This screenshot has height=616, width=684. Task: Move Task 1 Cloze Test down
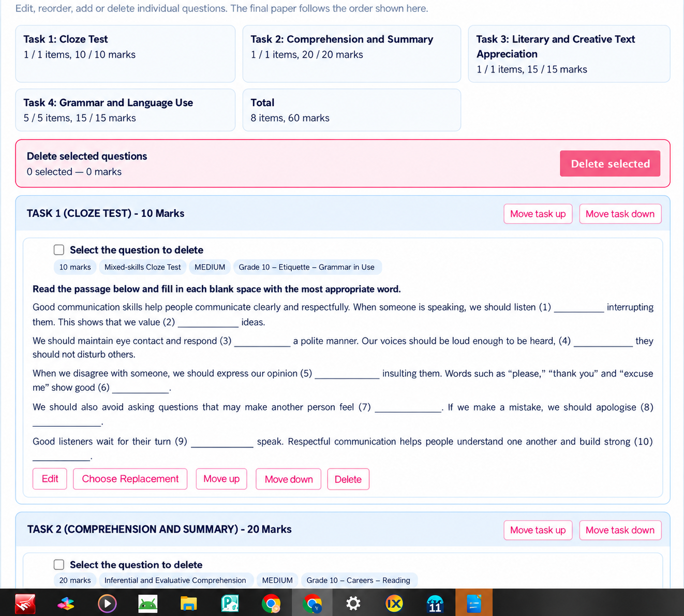(620, 214)
